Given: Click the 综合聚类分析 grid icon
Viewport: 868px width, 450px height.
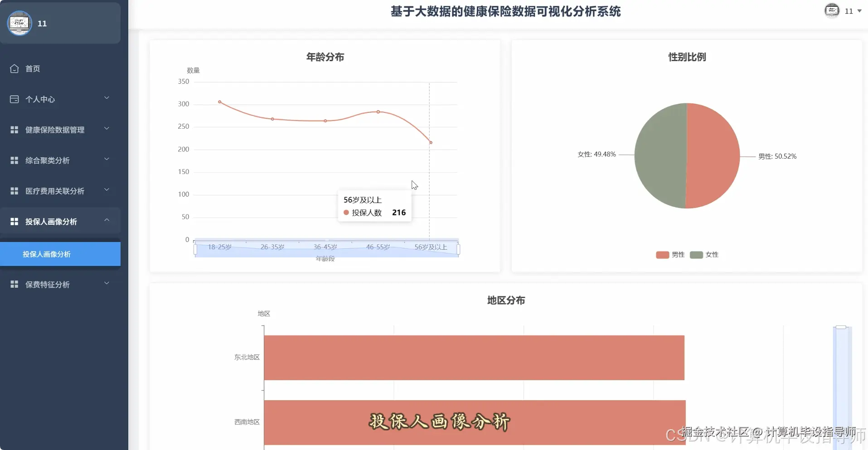Looking at the screenshot, I should pos(14,160).
